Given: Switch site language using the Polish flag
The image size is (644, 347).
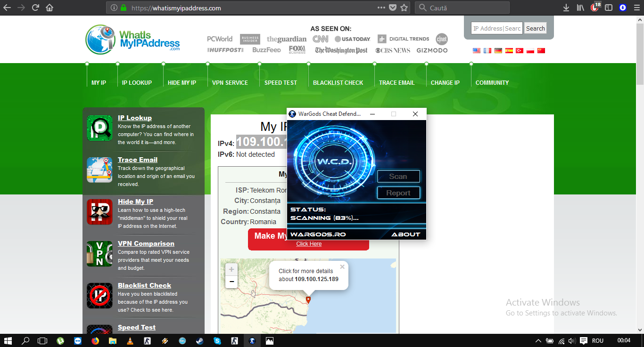Looking at the screenshot, I should click(530, 50).
